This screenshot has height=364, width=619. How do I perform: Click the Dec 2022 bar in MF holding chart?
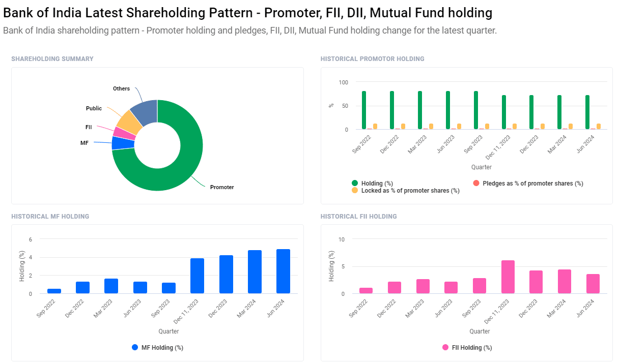point(82,287)
